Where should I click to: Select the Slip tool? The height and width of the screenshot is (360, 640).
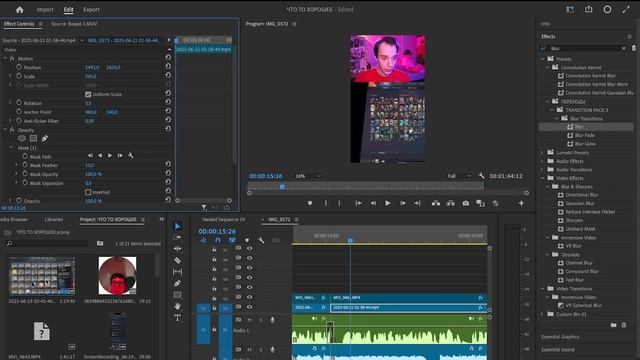click(178, 271)
